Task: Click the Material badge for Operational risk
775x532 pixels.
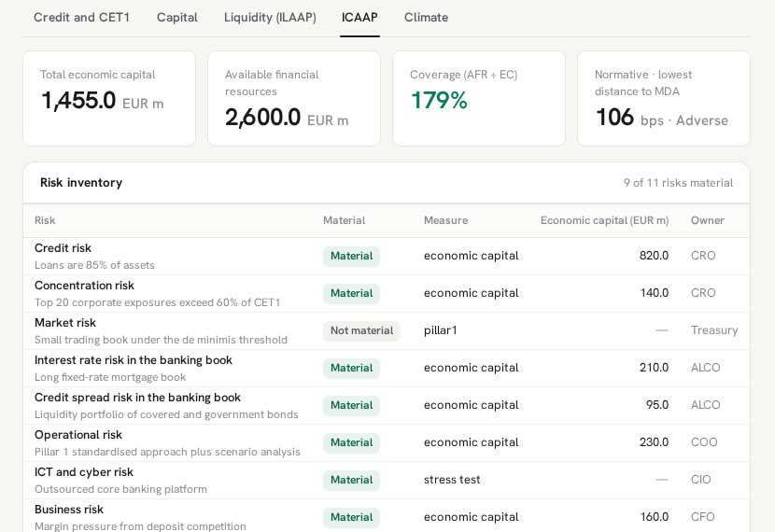Action: 351,442
